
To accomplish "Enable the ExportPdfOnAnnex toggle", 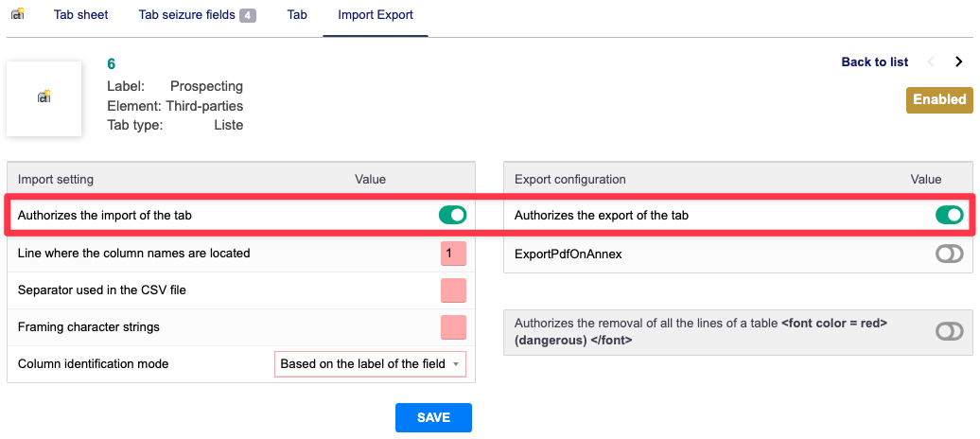I will point(949,254).
